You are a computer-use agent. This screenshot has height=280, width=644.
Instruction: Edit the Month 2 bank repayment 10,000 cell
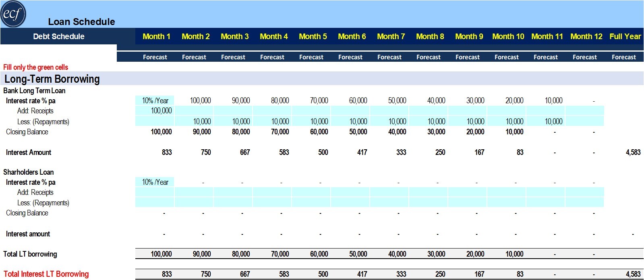point(194,121)
